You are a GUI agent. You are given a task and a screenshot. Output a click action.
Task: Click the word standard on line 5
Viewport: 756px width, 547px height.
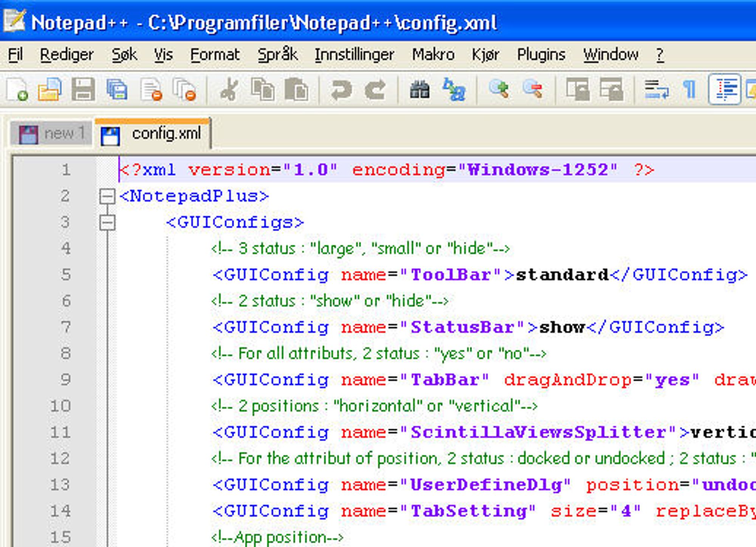coord(562,275)
